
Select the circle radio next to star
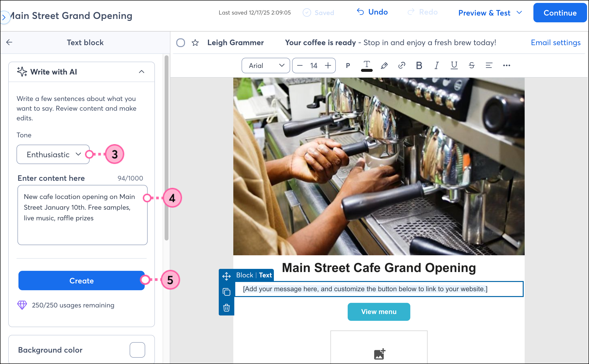180,43
